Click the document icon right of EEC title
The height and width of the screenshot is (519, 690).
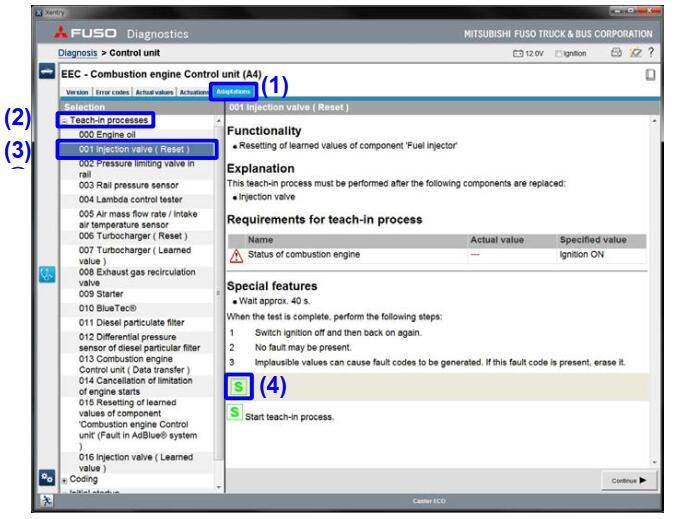tap(650, 75)
